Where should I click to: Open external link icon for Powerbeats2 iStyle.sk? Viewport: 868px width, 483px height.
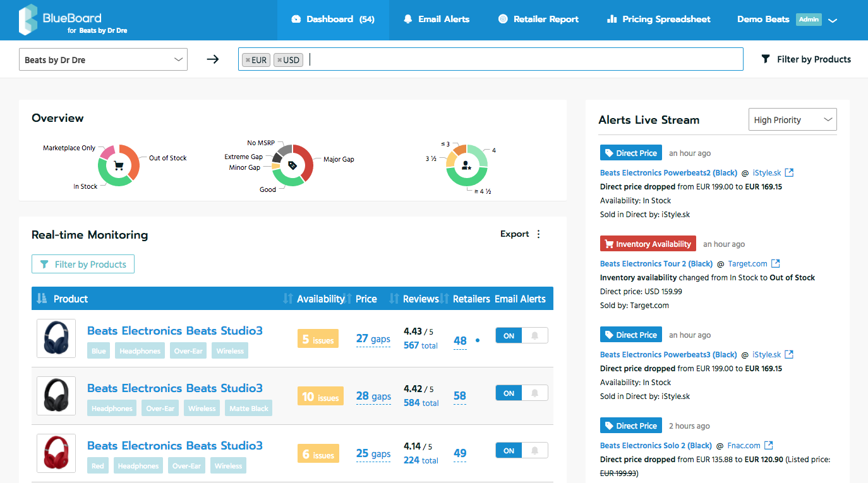789,172
